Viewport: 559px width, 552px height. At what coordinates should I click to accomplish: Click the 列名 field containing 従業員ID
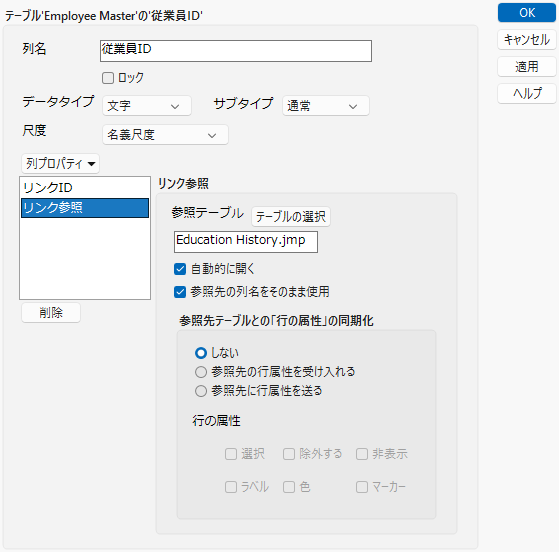coord(236,51)
